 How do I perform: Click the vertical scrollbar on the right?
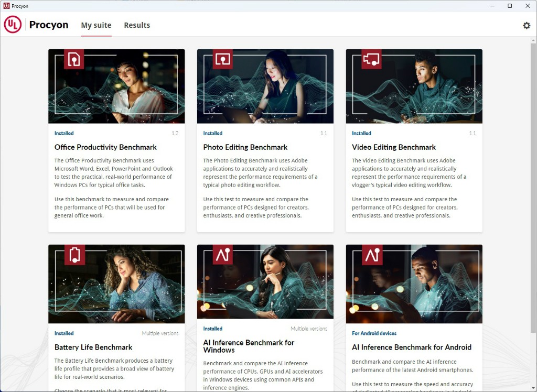point(533,157)
